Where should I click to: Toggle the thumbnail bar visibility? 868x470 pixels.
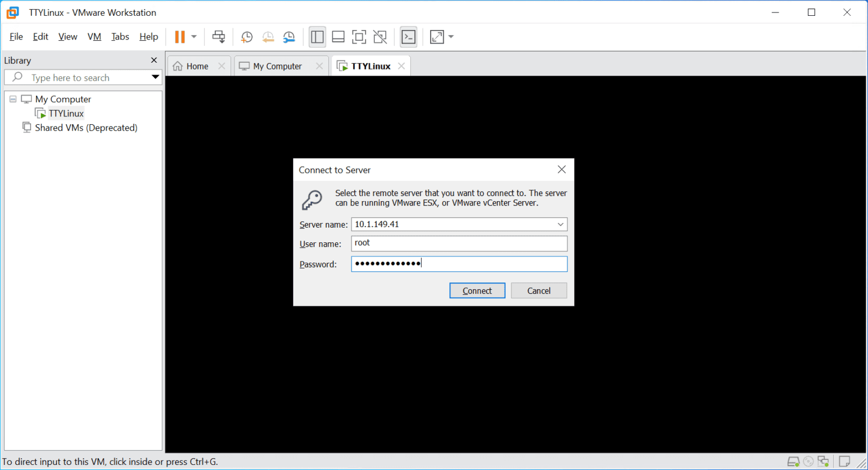click(x=338, y=37)
